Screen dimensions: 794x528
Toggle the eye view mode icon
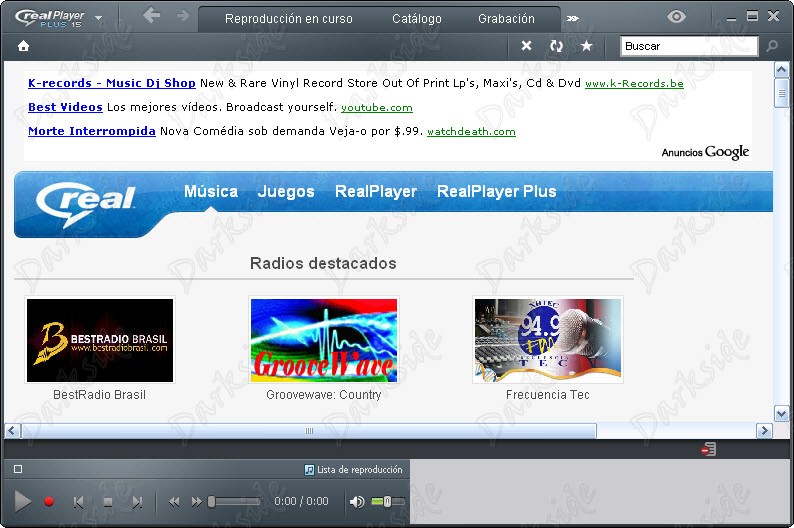(x=676, y=17)
